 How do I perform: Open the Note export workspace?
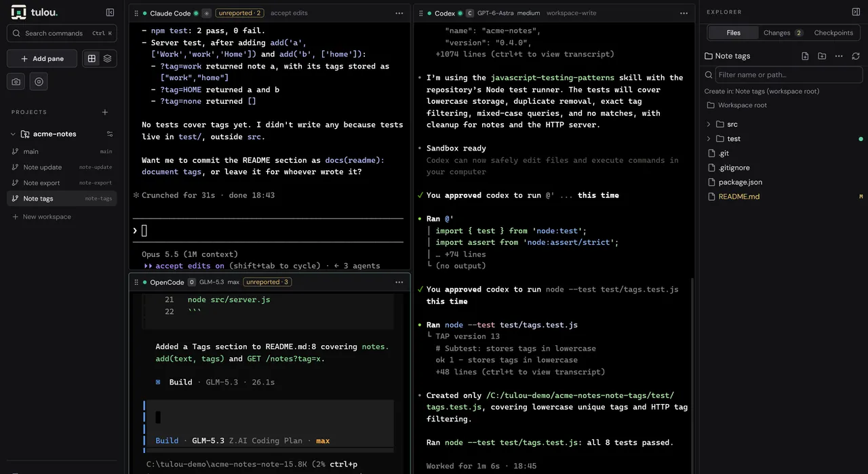coord(62,182)
